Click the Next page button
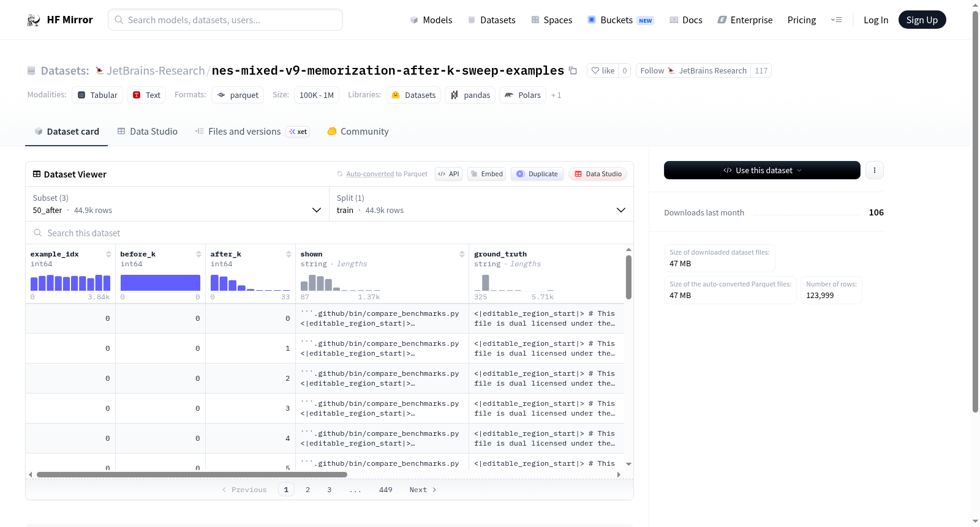 click(423, 490)
